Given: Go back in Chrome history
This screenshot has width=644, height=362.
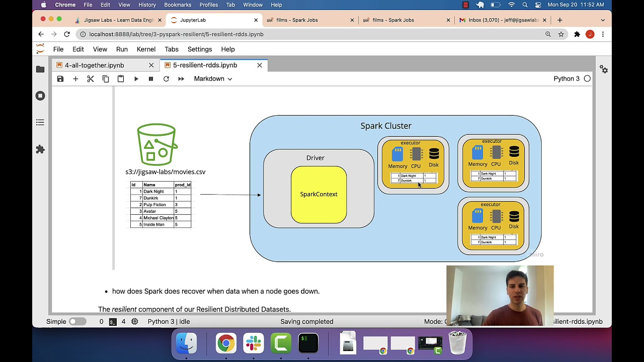Looking at the screenshot, I should click(41, 34).
